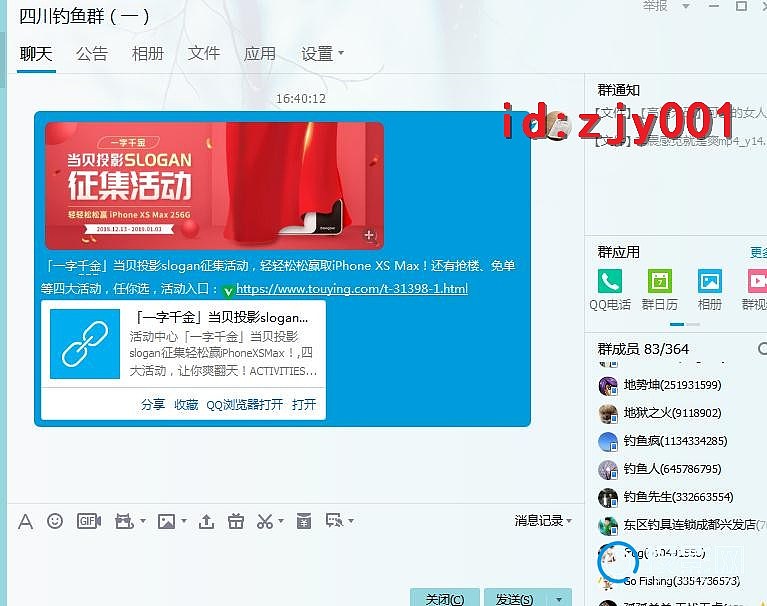Select member 钓鱼先生(332663554)
Screen dimensions: 767x606
[678, 497]
